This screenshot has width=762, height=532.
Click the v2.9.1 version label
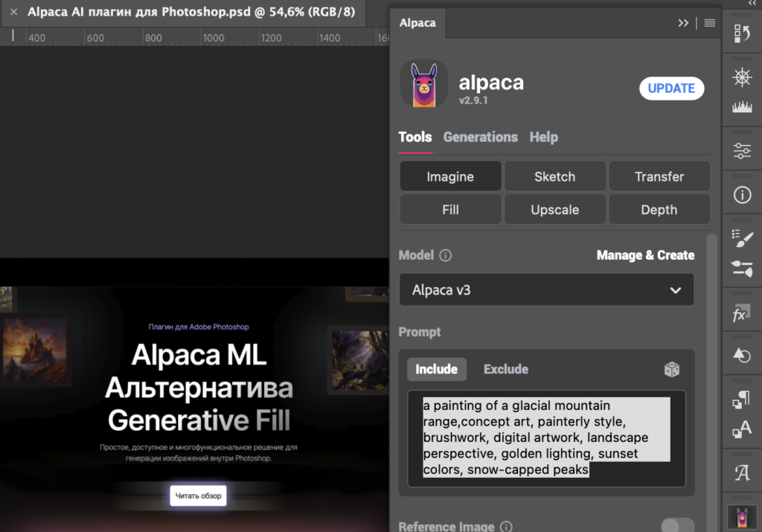point(473,100)
